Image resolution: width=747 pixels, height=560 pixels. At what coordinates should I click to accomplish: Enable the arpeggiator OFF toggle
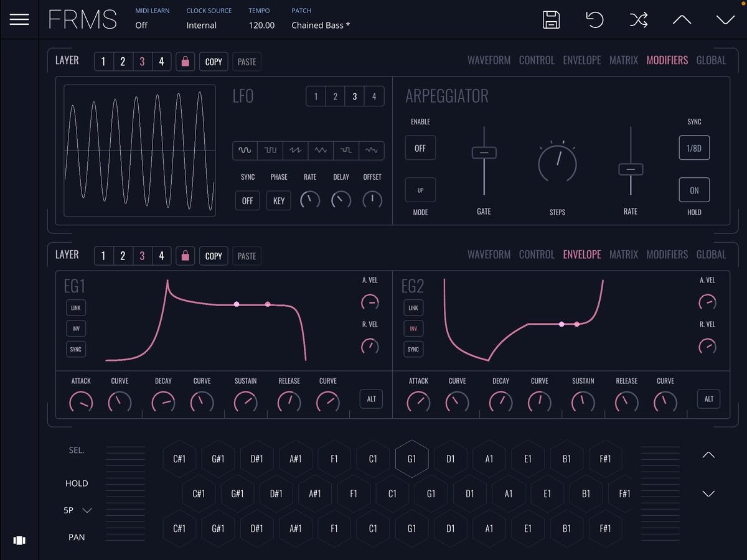pyautogui.click(x=420, y=149)
